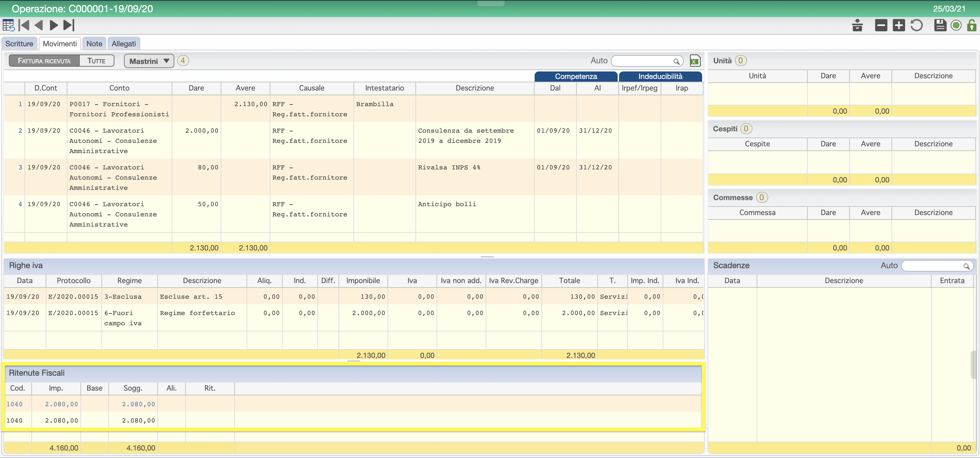Select the Fattura ricevuta filter

[x=44, y=61]
